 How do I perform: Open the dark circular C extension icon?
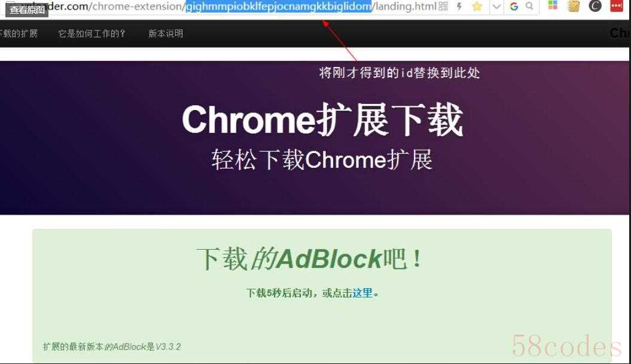[595, 5]
